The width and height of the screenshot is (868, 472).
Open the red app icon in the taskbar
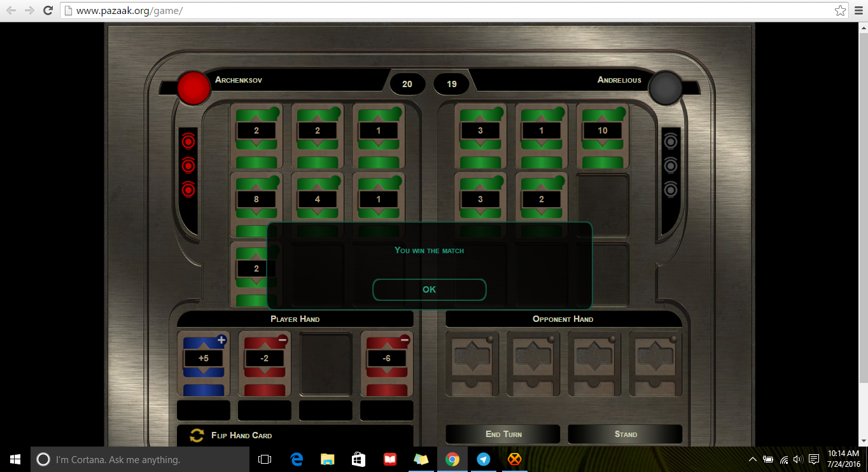[x=390, y=459]
